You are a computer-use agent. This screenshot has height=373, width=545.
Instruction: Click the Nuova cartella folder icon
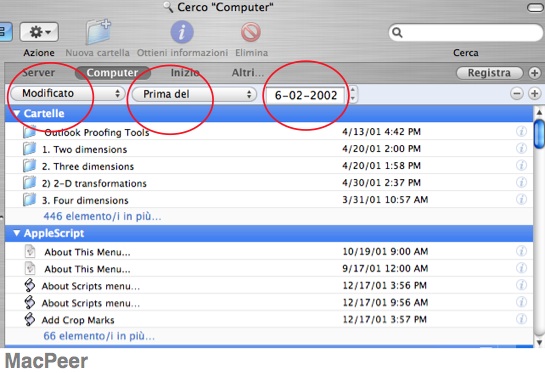point(98,32)
